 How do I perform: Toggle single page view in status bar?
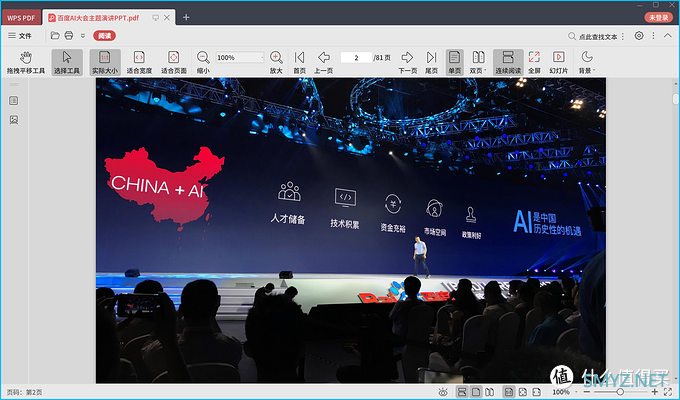tap(476, 392)
